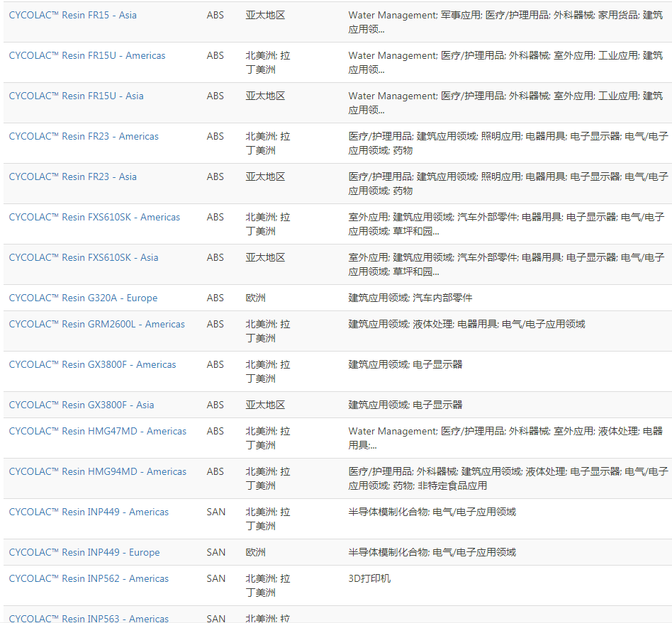Click 亚太地区 in FR23 - Asia row
This screenshot has height=623, width=672.
click(x=265, y=176)
